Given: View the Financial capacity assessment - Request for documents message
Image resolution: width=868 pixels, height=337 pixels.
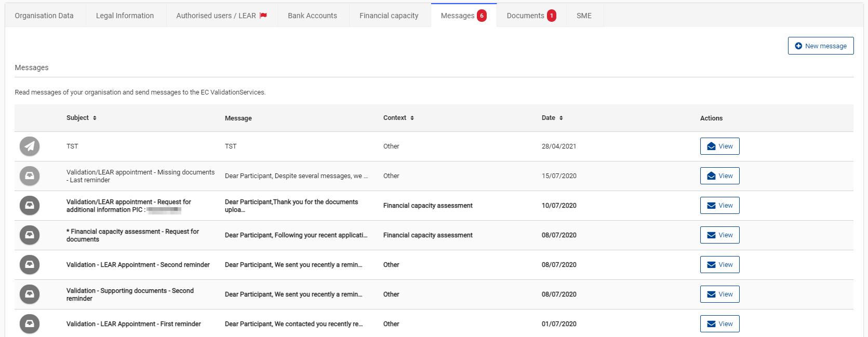Looking at the screenshot, I should pyautogui.click(x=719, y=235).
